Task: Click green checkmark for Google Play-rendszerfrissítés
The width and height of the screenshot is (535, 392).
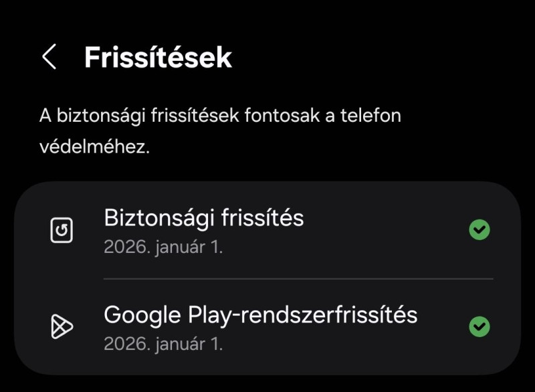Action: [x=479, y=326]
